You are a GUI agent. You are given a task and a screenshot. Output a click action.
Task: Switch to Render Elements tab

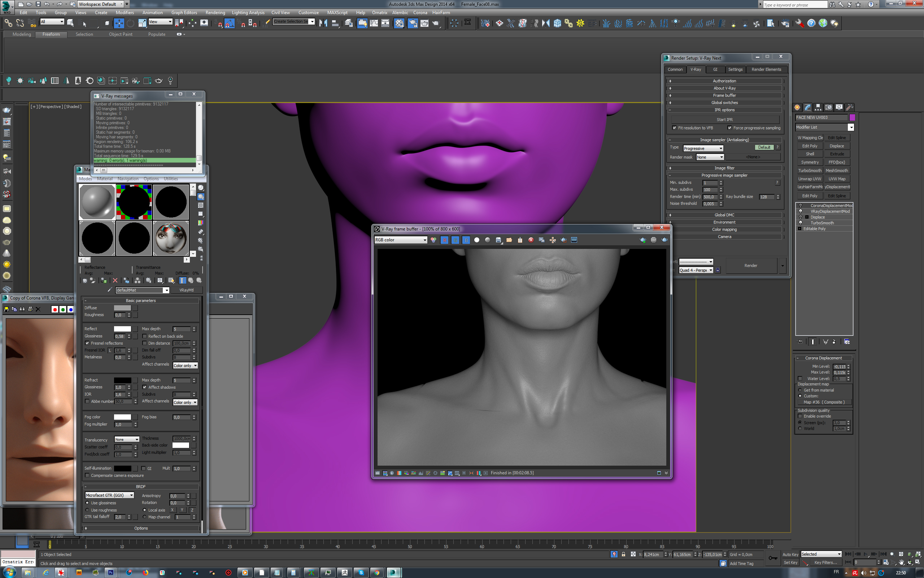pos(766,70)
